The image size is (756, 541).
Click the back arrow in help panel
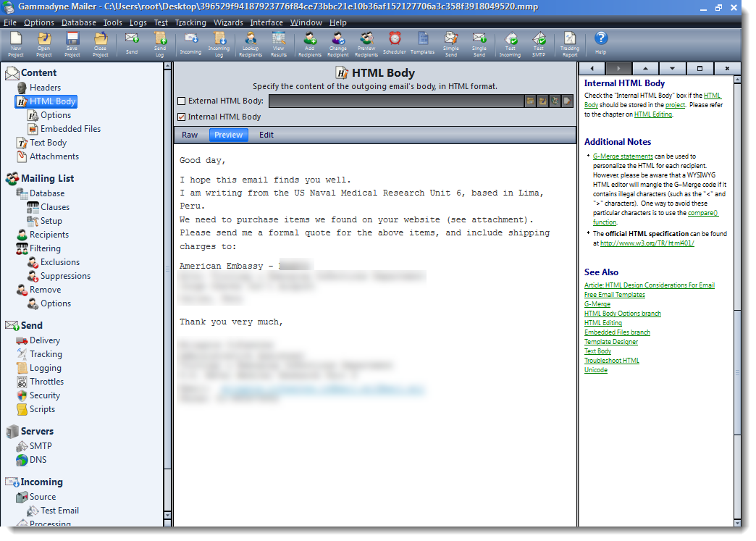pos(592,69)
